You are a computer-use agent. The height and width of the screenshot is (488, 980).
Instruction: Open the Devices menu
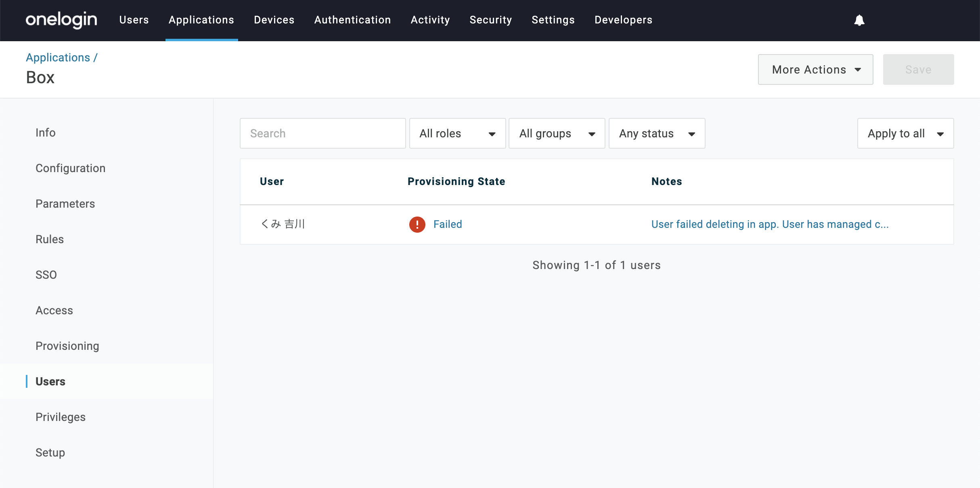coord(274,20)
